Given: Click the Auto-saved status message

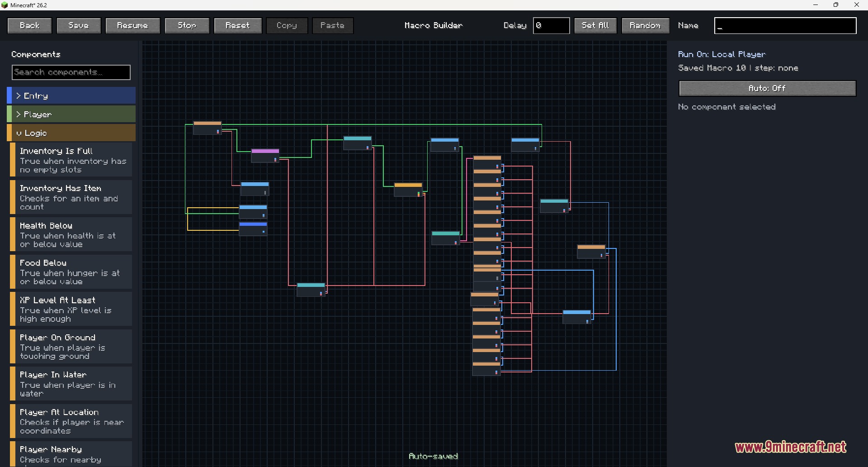Looking at the screenshot, I should tap(433, 456).
